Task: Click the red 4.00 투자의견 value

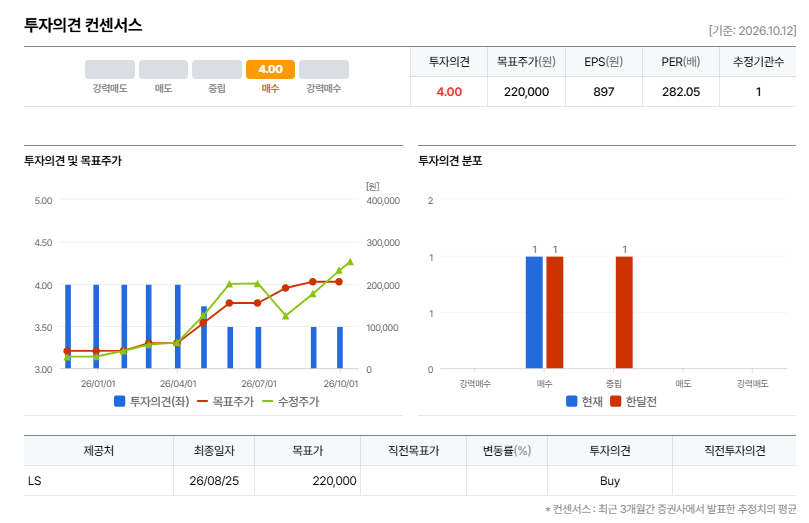Action: [449, 92]
